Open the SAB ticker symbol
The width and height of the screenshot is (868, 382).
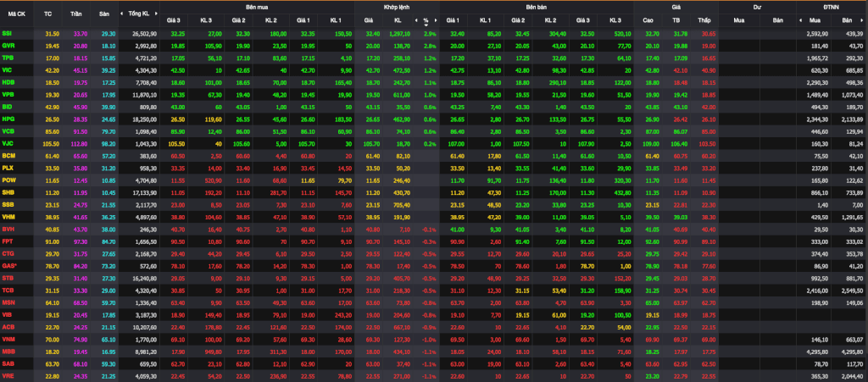(8, 363)
